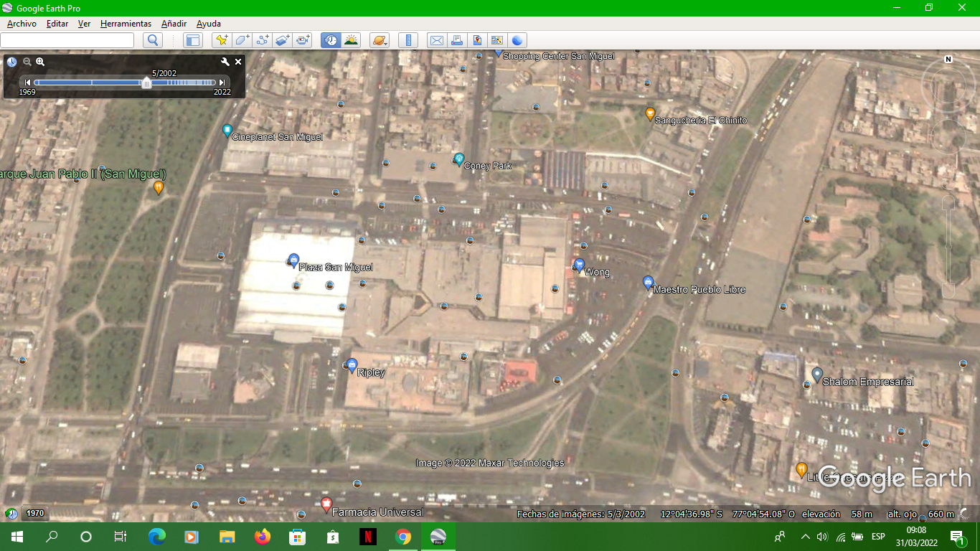The image size is (980, 551).
Task: Click the clock icon on time slider panel
Action: click(12, 62)
